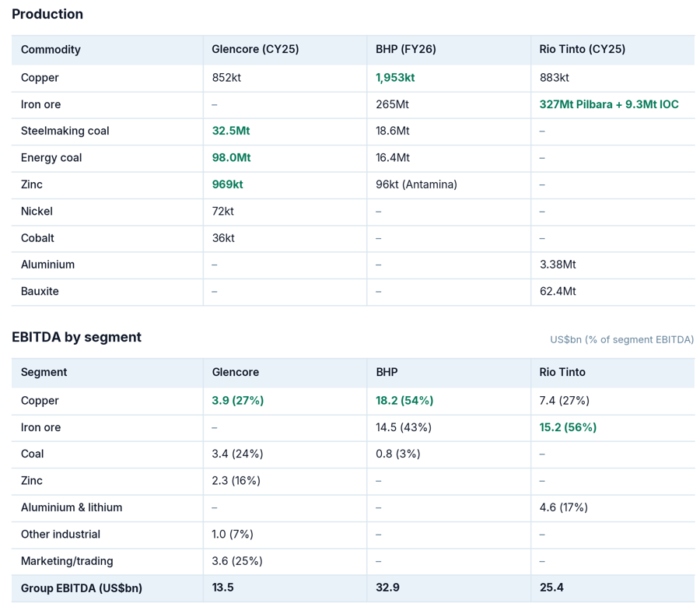Select Glencore zinc production "969kt"
This screenshot has height=607, width=700.
point(227,184)
